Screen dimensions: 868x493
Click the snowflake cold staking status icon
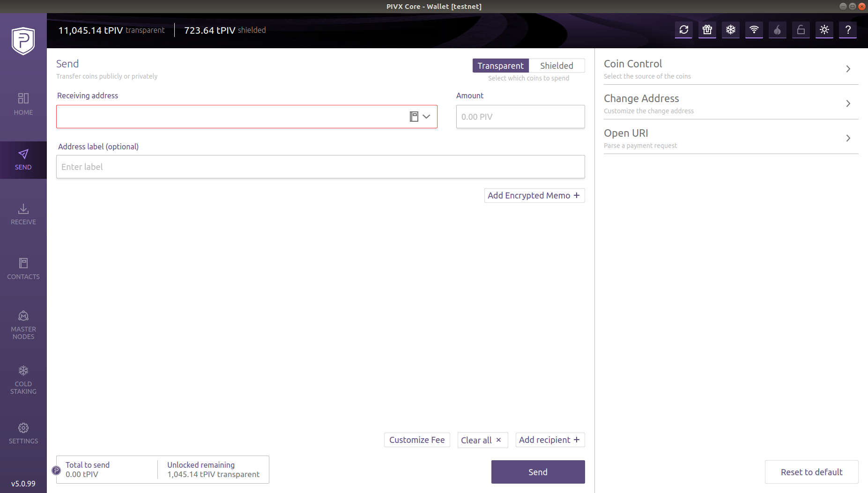(731, 30)
